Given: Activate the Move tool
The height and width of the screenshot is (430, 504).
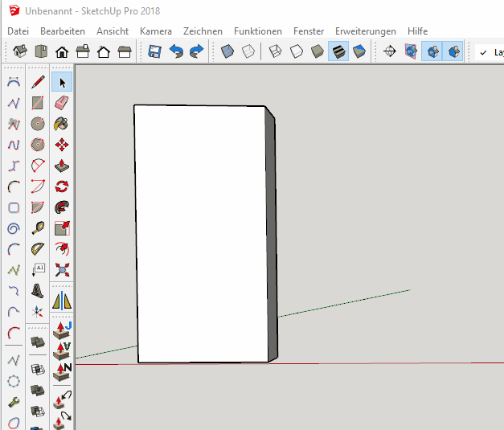Looking at the screenshot, I should click(61, 145).
